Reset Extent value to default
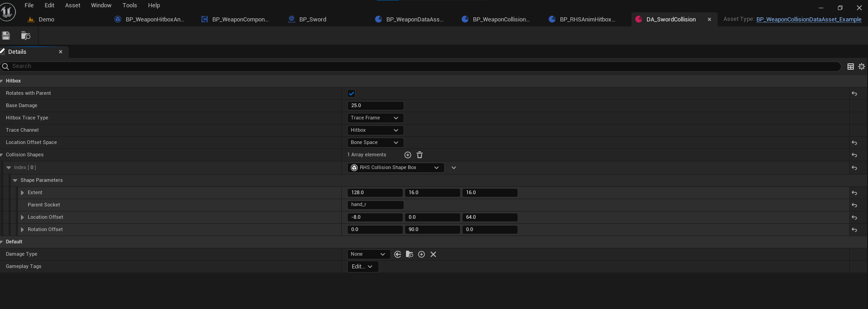Image resolution: width=868 pixels, height=309 pixels. [x=854, y=193]
